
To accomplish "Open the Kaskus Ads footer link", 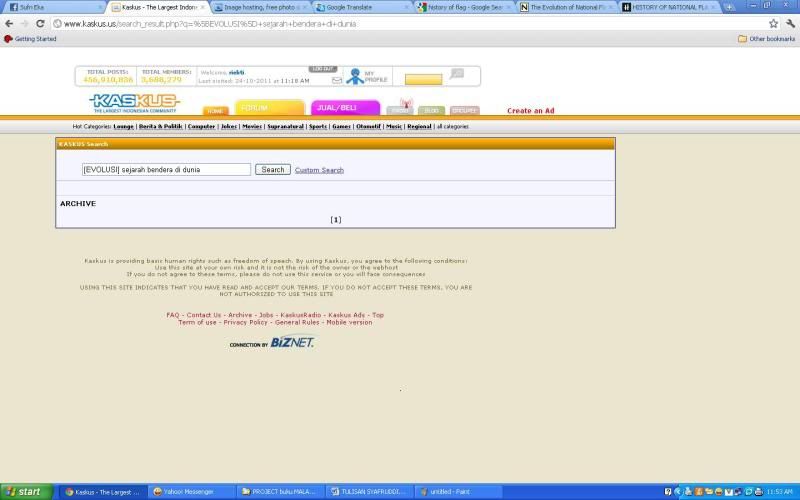I will (346, 315).
